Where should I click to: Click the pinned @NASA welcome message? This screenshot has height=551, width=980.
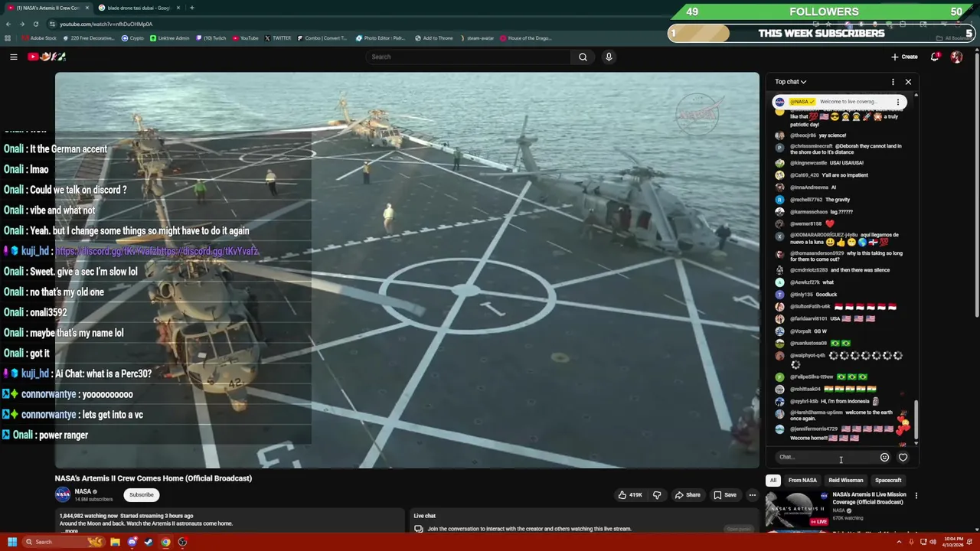click(838, 102)
